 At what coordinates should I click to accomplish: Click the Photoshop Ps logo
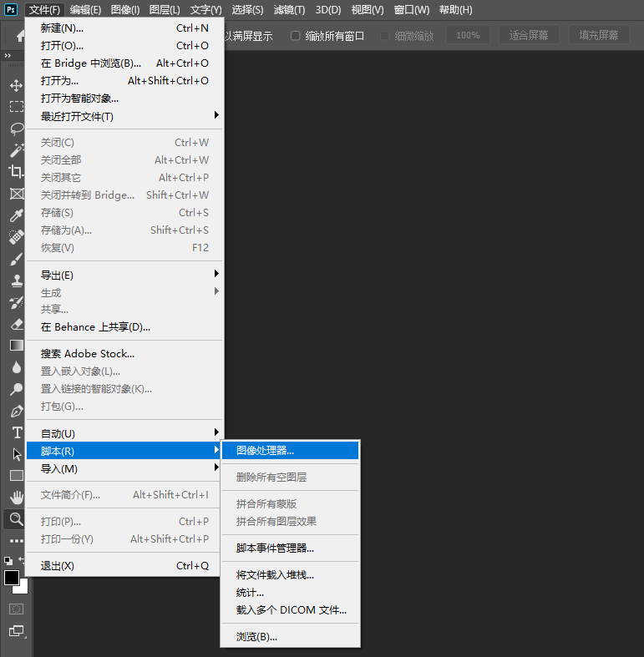click(11, 9)
